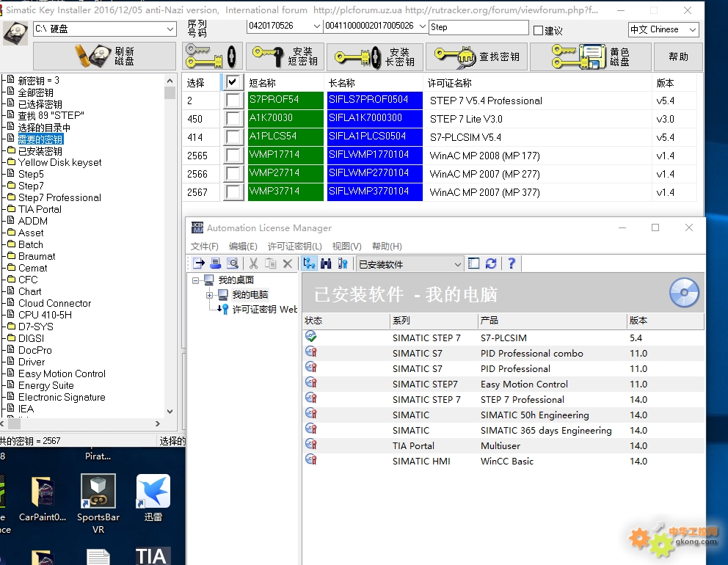Open the 许可证密钥(L) menu
Viewport: 728px width, 565px height.
295,246
